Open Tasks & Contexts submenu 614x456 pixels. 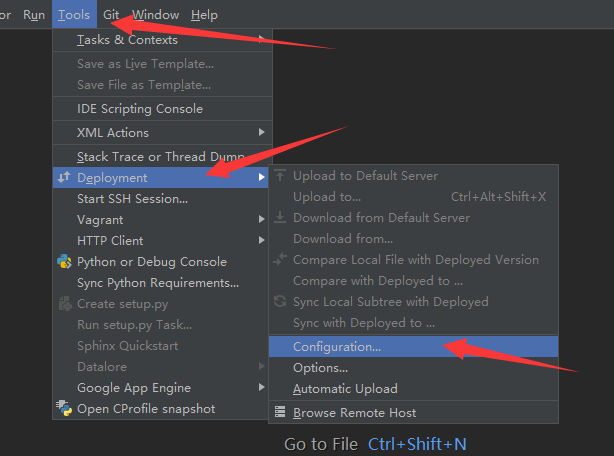[163, 40]
